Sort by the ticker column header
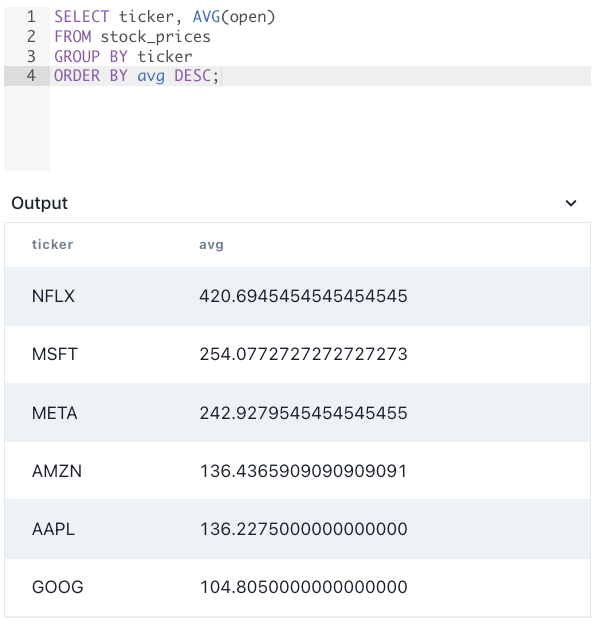This screenshot has width=598, height=624. click(x=53, y=244)
